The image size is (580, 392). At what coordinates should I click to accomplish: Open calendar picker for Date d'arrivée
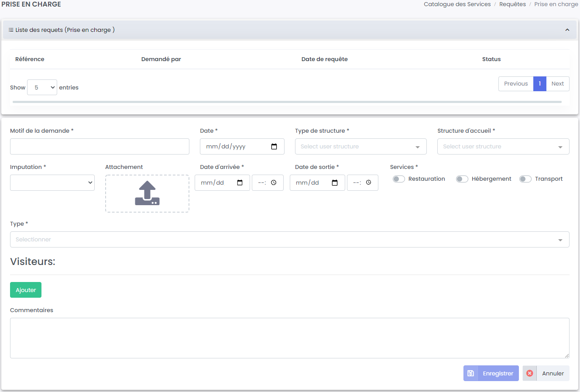tap(240, 183)
